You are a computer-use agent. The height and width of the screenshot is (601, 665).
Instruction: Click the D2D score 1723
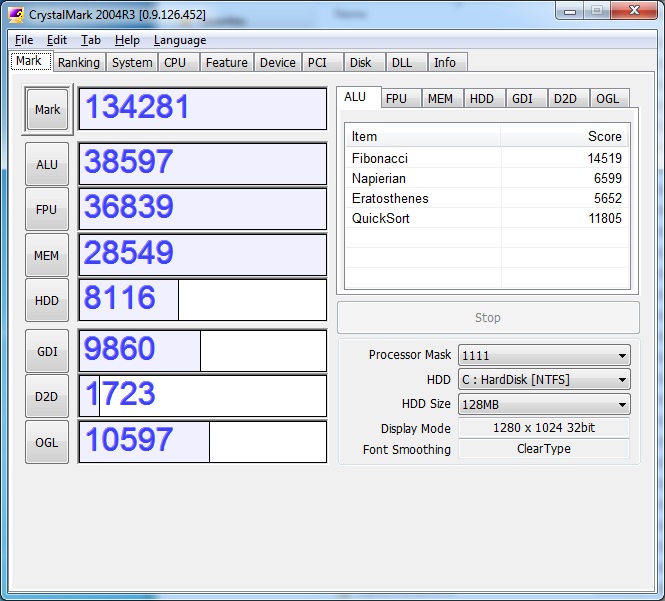click(203, 396)
